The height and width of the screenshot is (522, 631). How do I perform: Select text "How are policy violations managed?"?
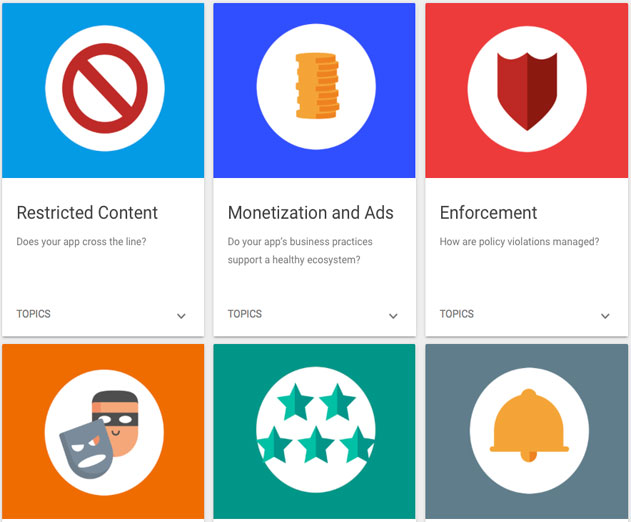click(520, 242)
